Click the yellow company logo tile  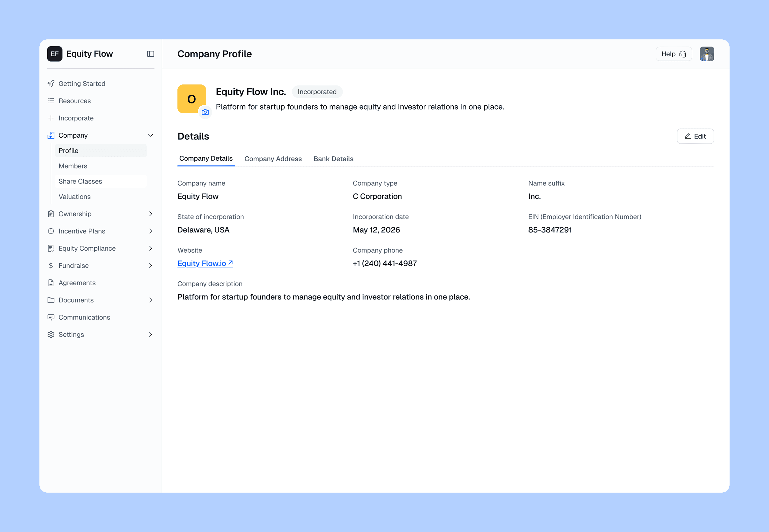[192, 99]
